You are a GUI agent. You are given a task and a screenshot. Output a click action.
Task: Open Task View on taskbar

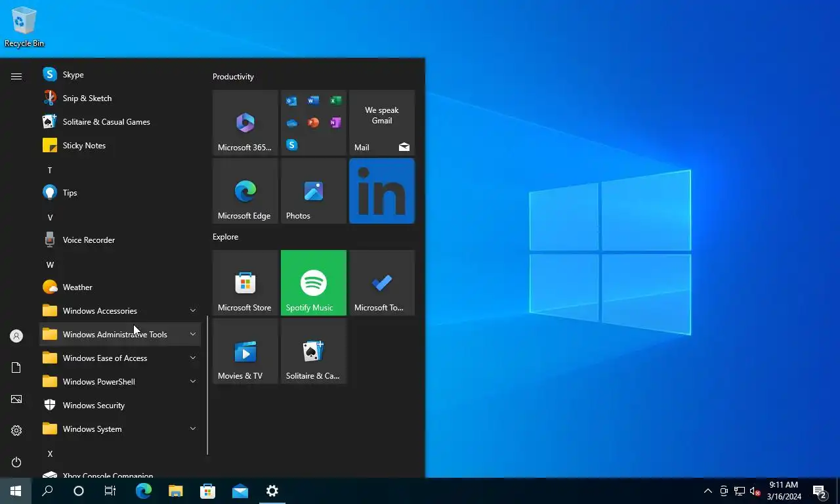point(110,491)
